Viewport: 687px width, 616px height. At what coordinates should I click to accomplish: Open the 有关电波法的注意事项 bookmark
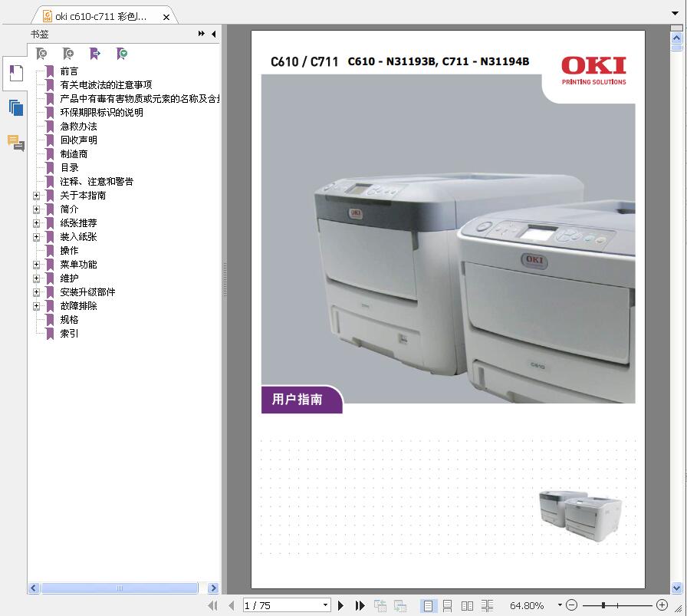106,84
